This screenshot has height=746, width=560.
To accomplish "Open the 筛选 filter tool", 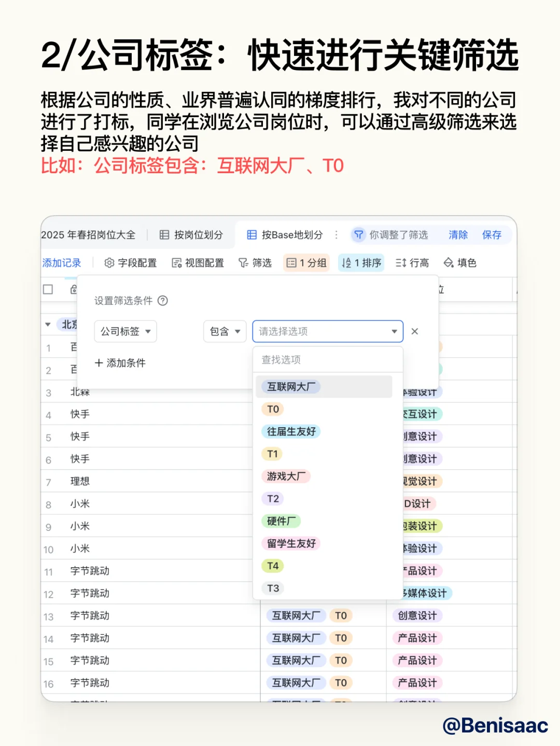I will click(255, 263).
